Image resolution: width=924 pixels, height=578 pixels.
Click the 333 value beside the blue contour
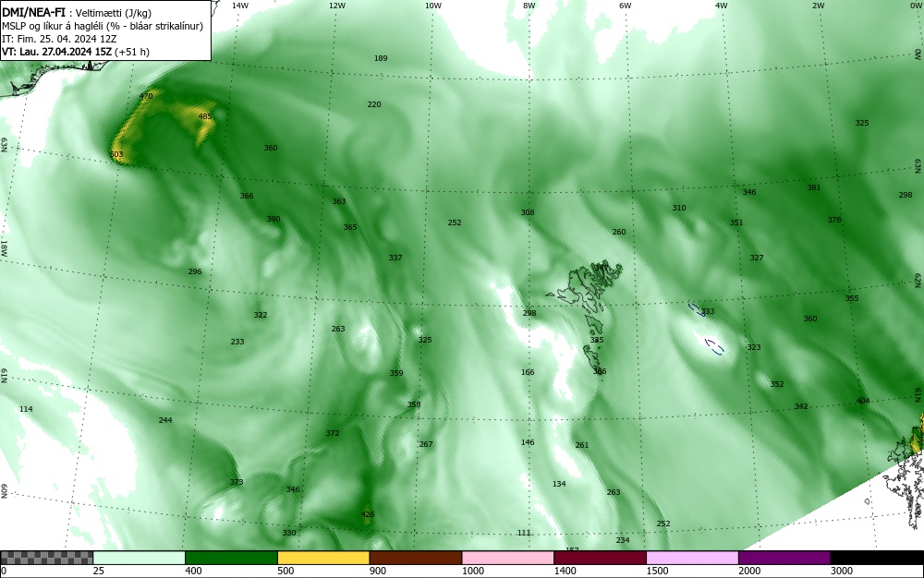click(x=708, y=311)
